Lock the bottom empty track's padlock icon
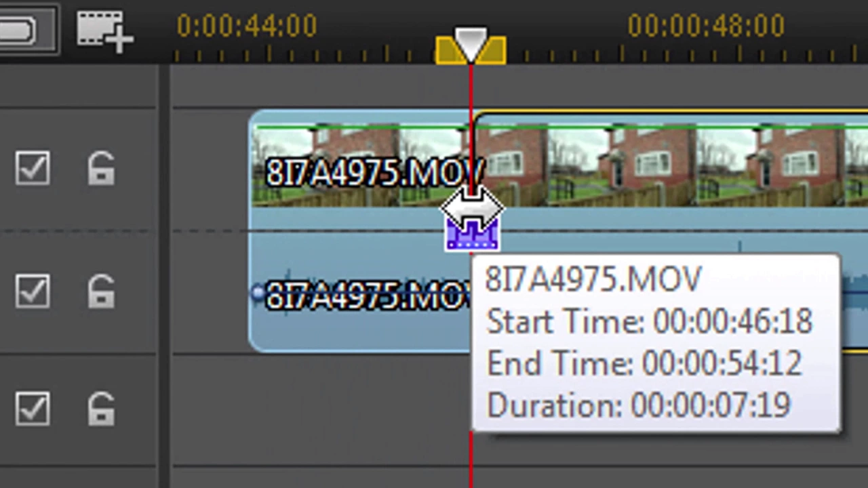This screenshot has width=868, height=488. click(101, 409)
